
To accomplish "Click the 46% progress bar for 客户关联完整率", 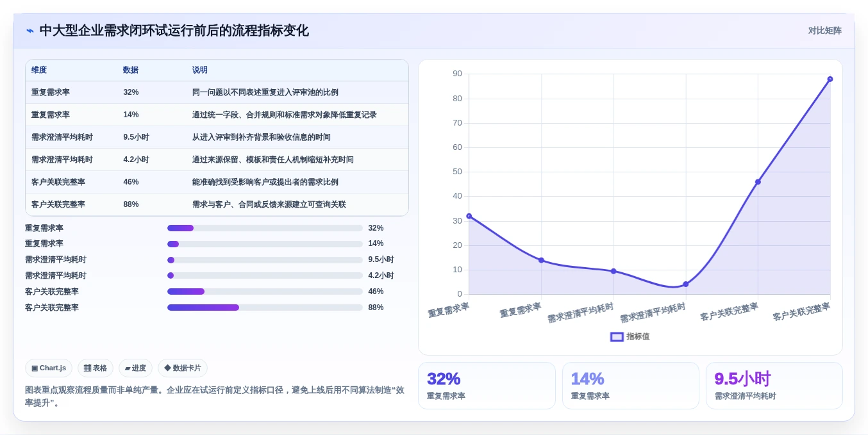I will 265,291.
